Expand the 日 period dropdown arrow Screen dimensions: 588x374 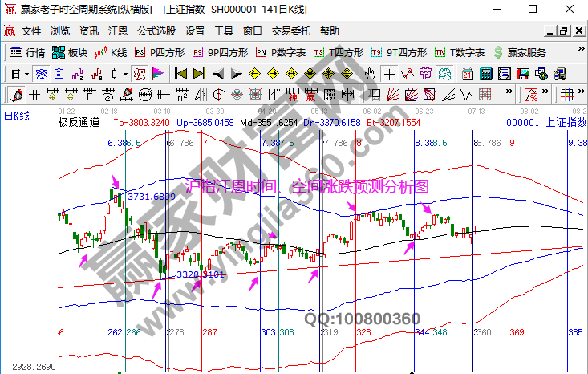26,74
